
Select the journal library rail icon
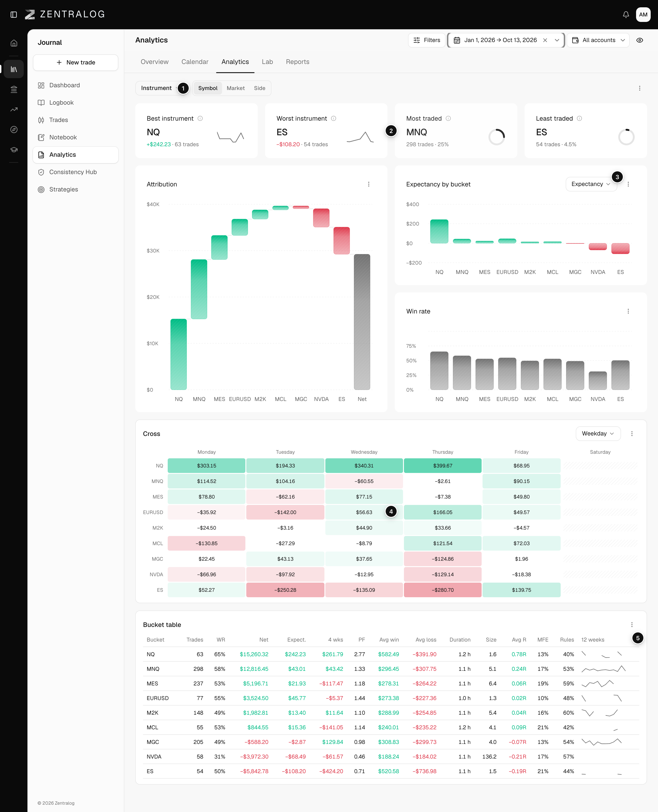click(14, 69)
